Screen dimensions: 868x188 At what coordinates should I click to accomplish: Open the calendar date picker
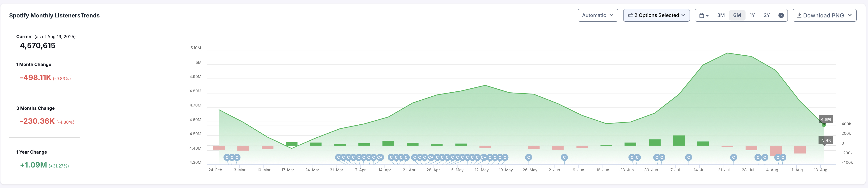click(704, 16)
